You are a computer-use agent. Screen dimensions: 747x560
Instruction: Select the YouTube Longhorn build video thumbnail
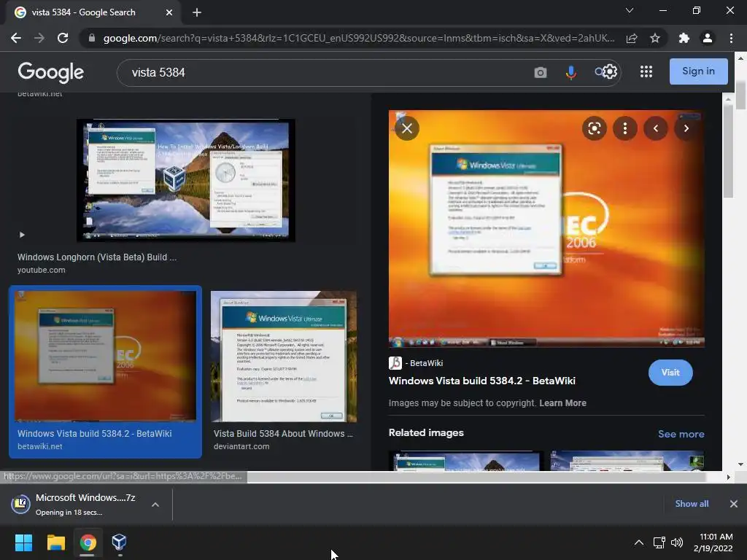click(186, 180)
